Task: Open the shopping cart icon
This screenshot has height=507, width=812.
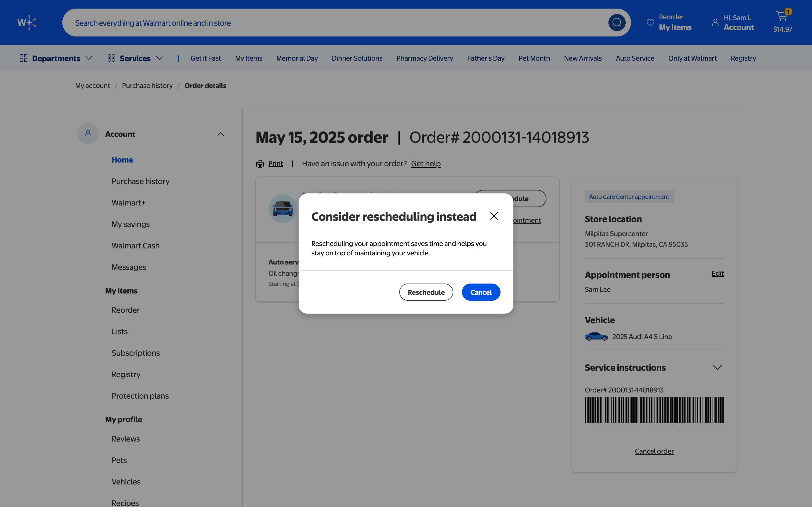Action: click(782, 16)
